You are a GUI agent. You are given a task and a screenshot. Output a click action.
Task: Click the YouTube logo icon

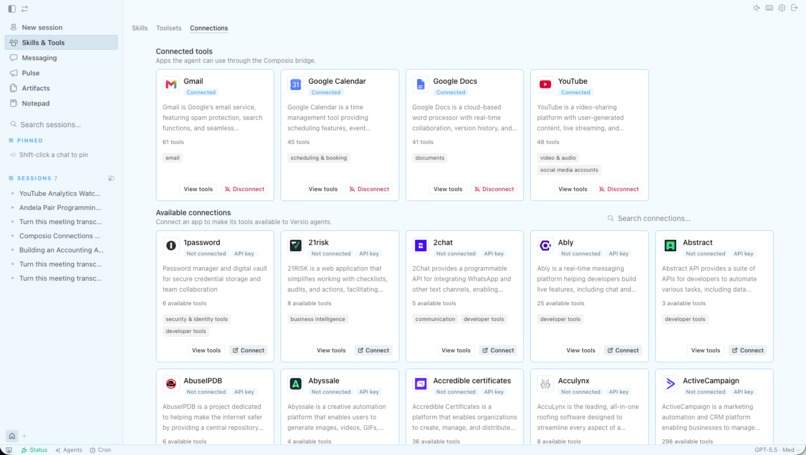coord(545,84)
